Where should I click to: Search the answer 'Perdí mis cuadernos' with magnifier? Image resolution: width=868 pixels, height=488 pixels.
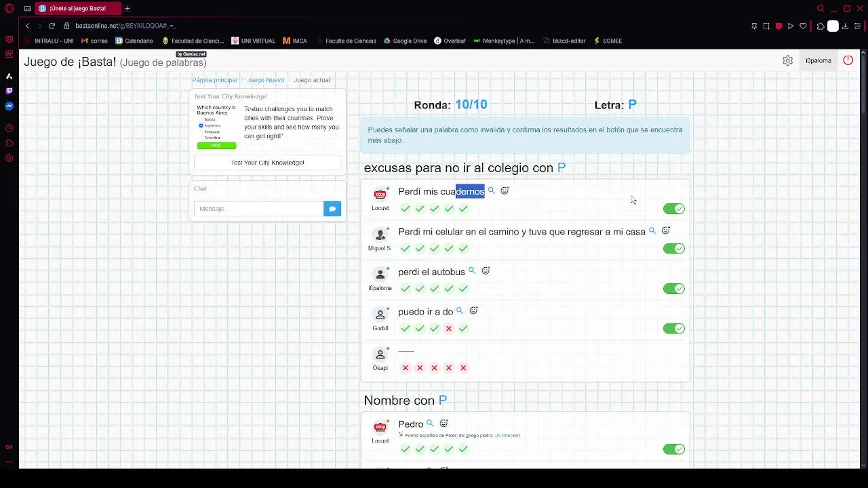point(492,190)
